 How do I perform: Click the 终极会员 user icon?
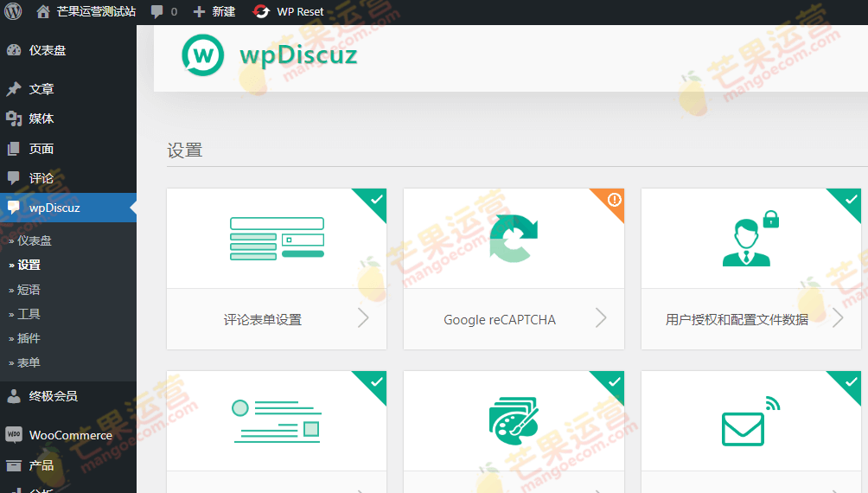(14, 396)
